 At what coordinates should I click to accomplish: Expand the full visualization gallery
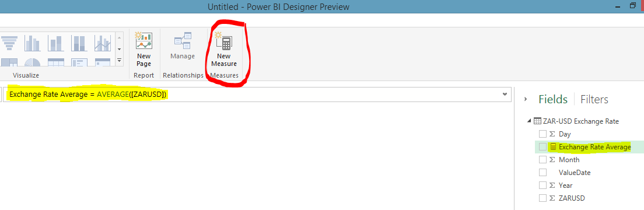120,60
